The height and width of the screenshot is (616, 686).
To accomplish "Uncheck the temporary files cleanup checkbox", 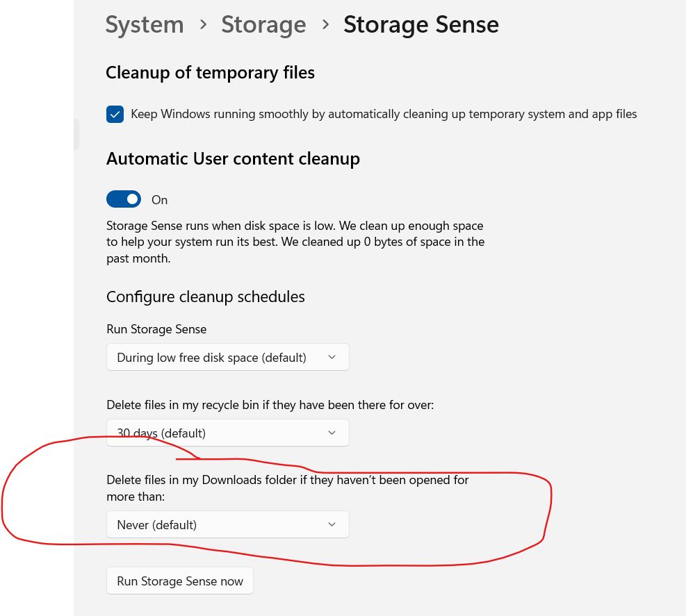I will click(x=115, y=114).
